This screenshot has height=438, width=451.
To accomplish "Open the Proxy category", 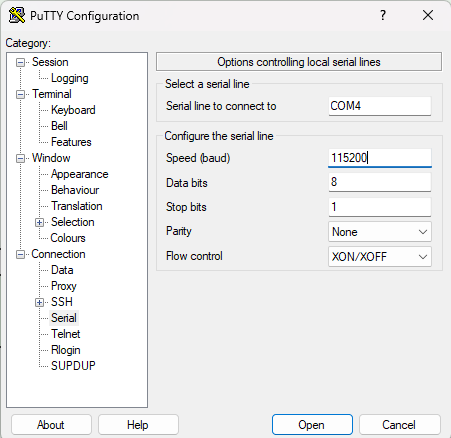I will click(x=64, y=286).
